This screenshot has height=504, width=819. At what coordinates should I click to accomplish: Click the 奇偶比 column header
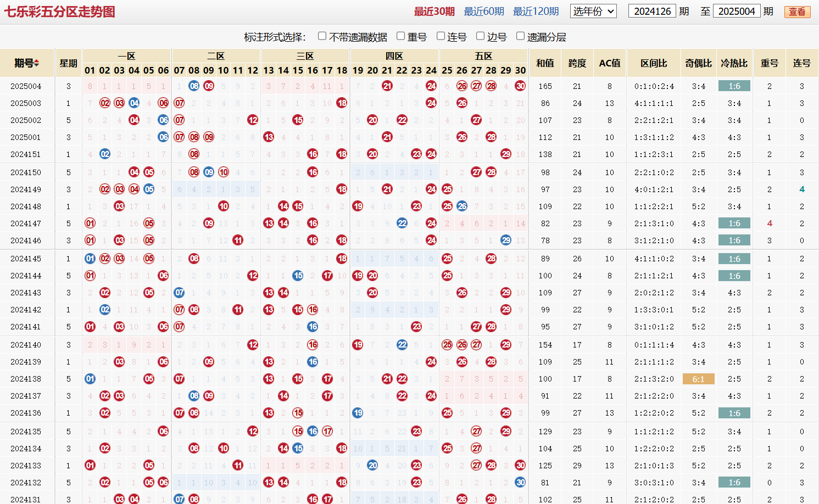tap(698, 63)
